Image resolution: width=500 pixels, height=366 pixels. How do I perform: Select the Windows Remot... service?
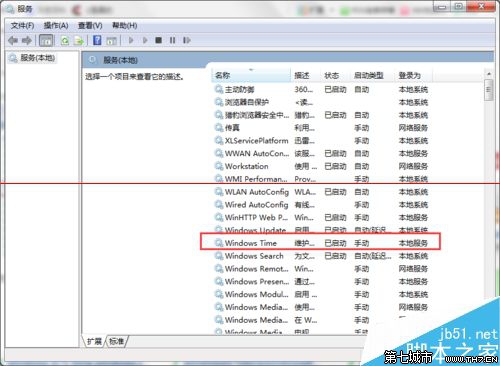coord(321,269)
